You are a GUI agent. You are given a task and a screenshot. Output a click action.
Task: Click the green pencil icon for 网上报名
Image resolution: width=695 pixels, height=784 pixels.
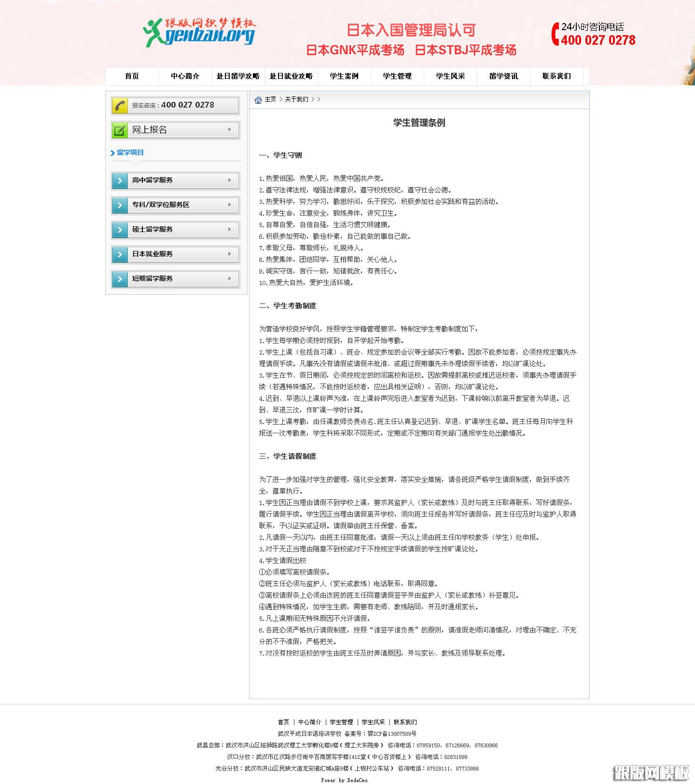pos(120,130)
